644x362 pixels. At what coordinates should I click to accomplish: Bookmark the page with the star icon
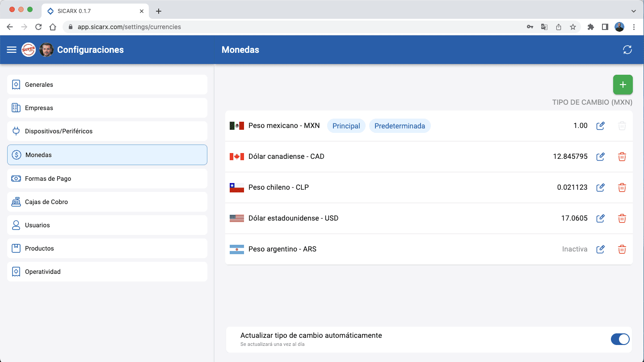[x=572, y=27]
